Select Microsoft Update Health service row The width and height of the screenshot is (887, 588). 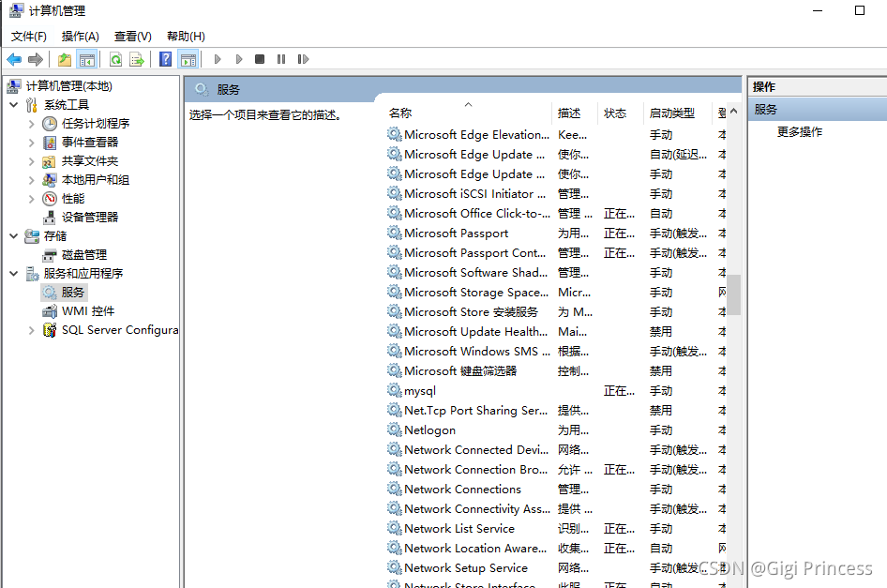point(557,332)
